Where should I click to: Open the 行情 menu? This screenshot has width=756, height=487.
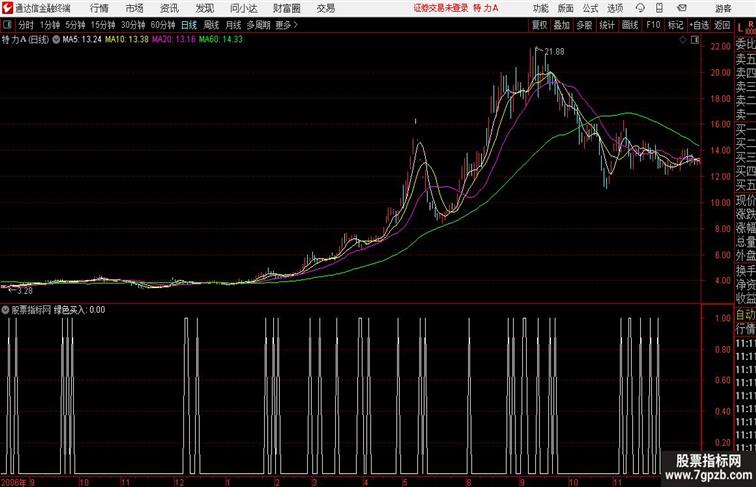point(99,8)
